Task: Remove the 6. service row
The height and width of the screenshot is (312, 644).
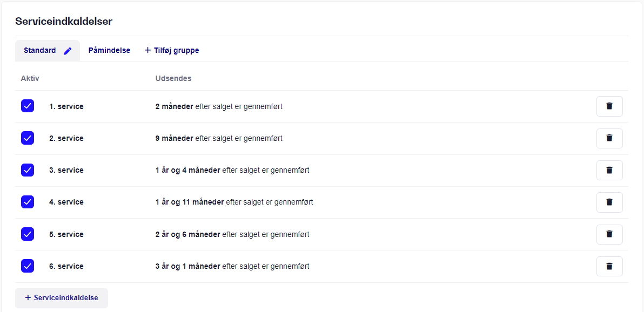Action: pos(609,266)
